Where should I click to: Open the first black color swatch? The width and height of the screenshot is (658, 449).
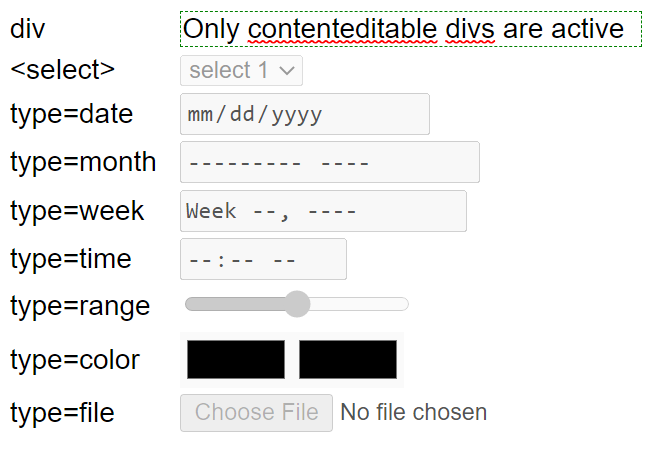(236, 360)
